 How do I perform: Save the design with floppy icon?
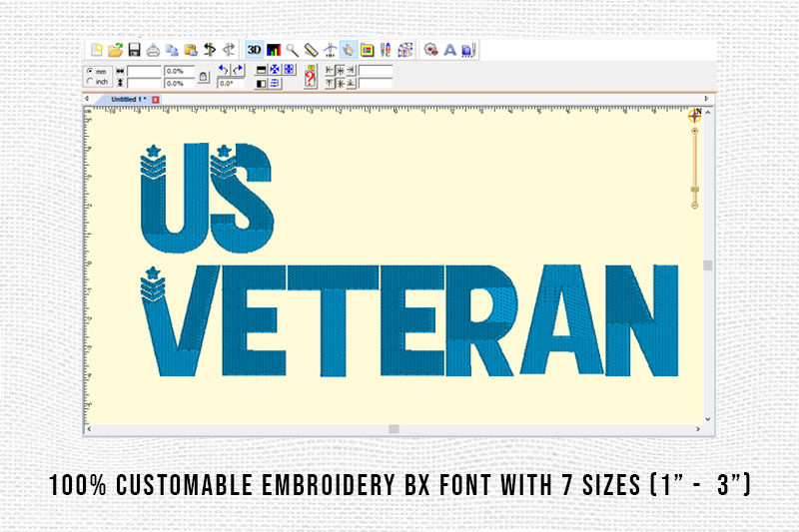(x=135, y=50)
